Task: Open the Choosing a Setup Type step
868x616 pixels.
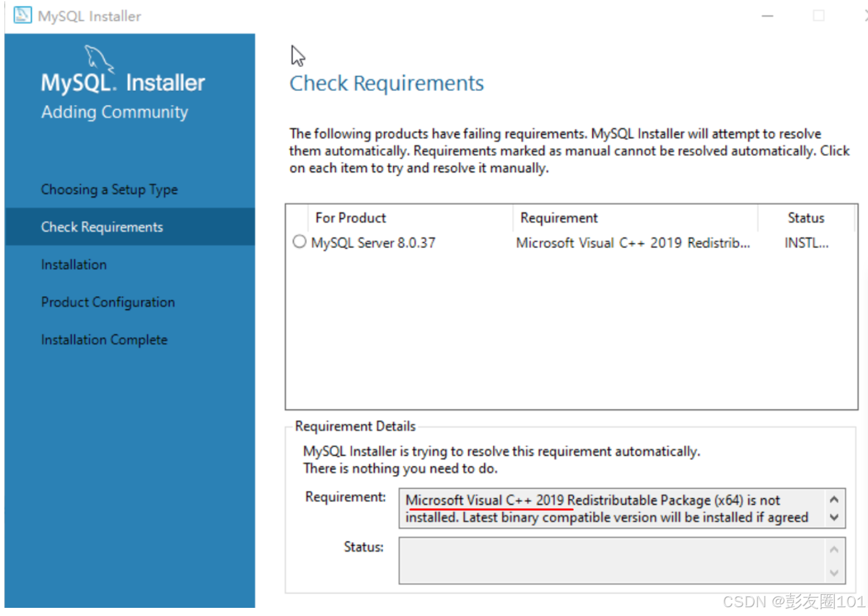Action: [x=109, y=190]
